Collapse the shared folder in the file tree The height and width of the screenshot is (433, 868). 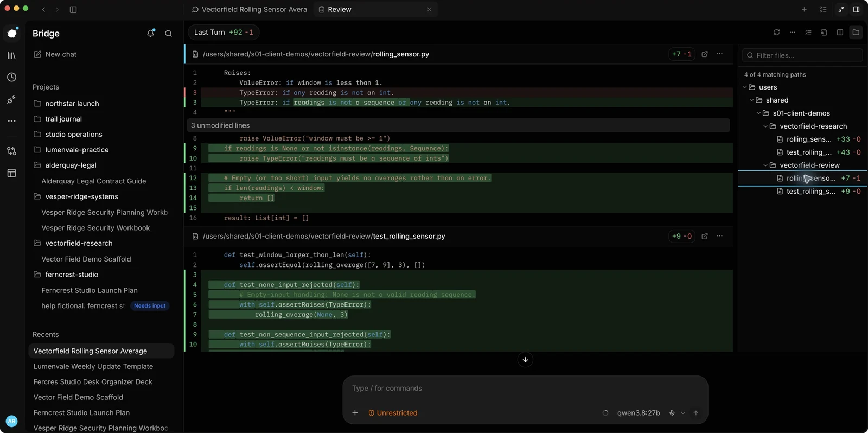click(x=752, y=100)
